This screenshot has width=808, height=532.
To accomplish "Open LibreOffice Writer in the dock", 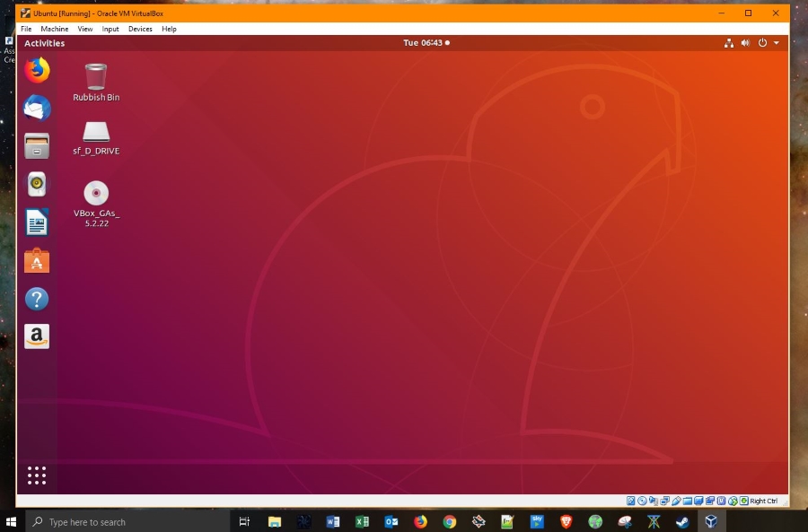I will point(37,222).
